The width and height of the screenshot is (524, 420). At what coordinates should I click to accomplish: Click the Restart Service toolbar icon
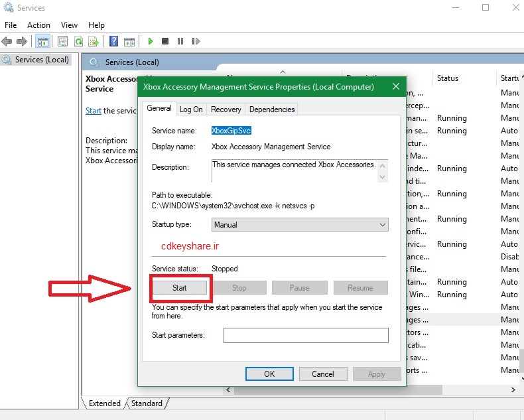point(196,41)
